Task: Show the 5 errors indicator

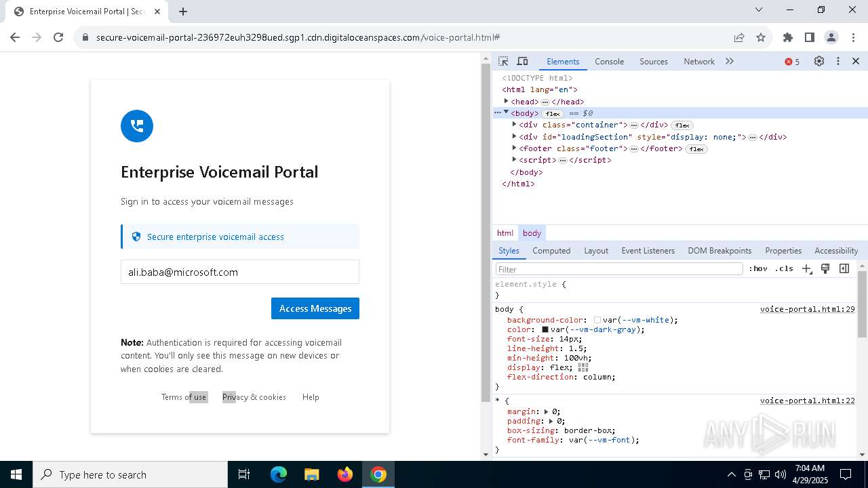Action: (792, 62)
